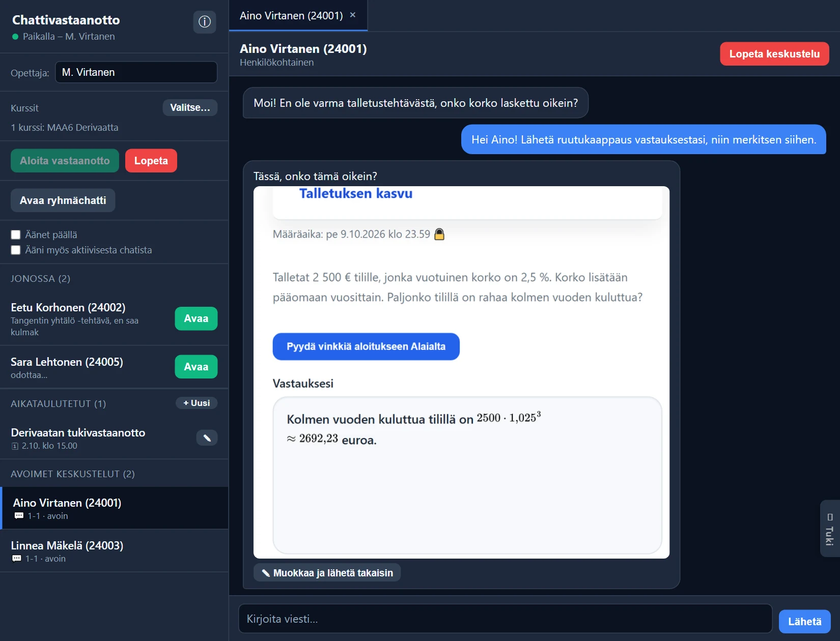Open Sara Lehtonen's queued chat with Avaa
This screenshot has height=641, width=840.
click(196, 367)
